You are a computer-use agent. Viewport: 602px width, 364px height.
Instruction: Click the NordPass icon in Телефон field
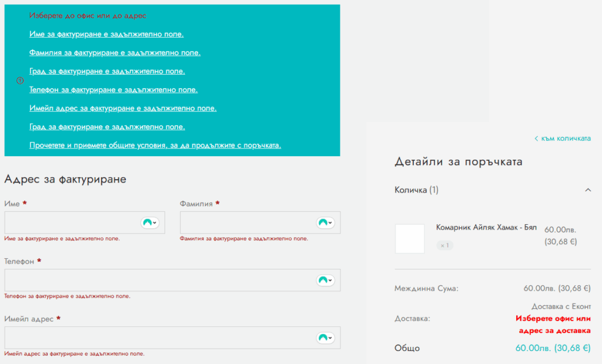(324, 281)
